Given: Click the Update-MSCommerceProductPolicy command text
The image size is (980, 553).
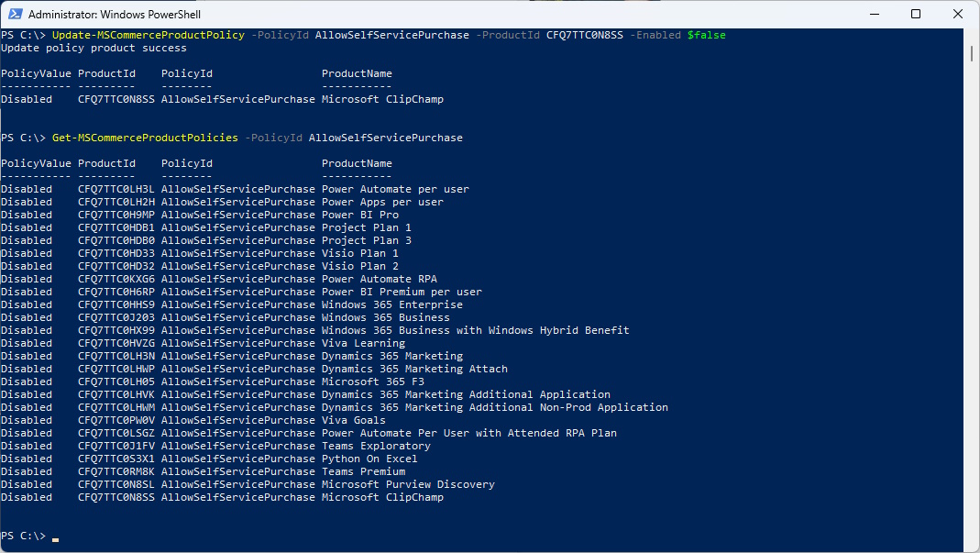Looking at the screenshot, I should (149, 35).
